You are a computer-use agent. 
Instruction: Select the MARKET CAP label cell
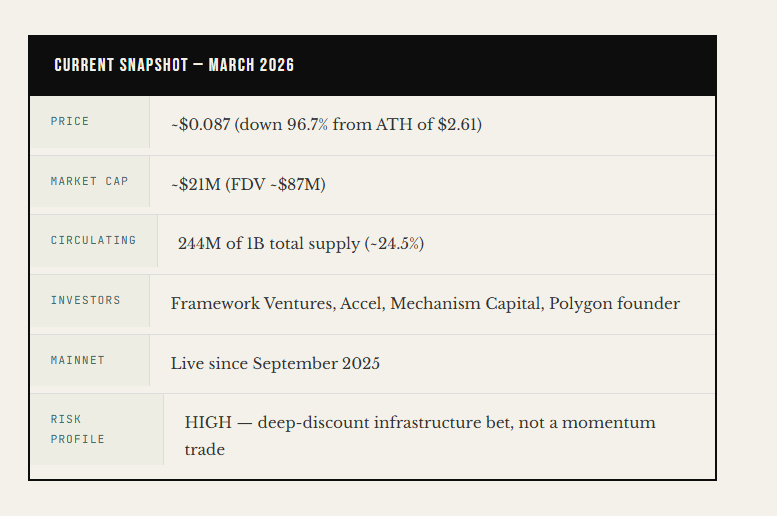pos(90,181)
